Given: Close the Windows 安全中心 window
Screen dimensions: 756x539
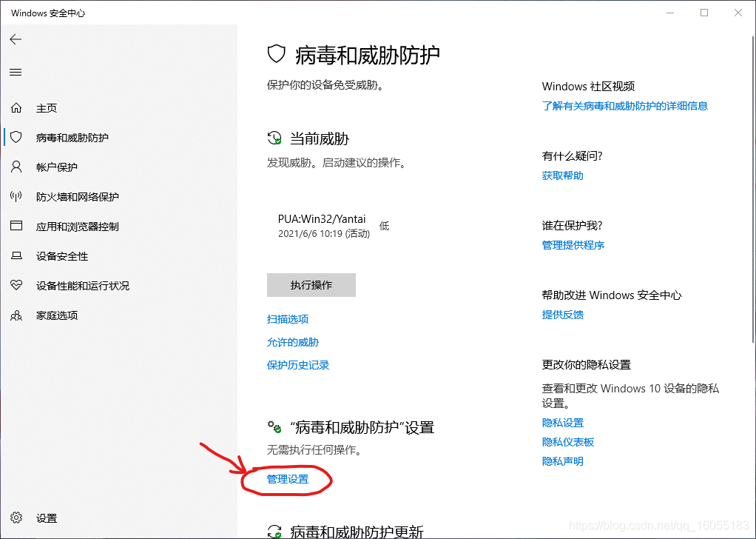Looking at the screenshot, I should coord(738,13).
